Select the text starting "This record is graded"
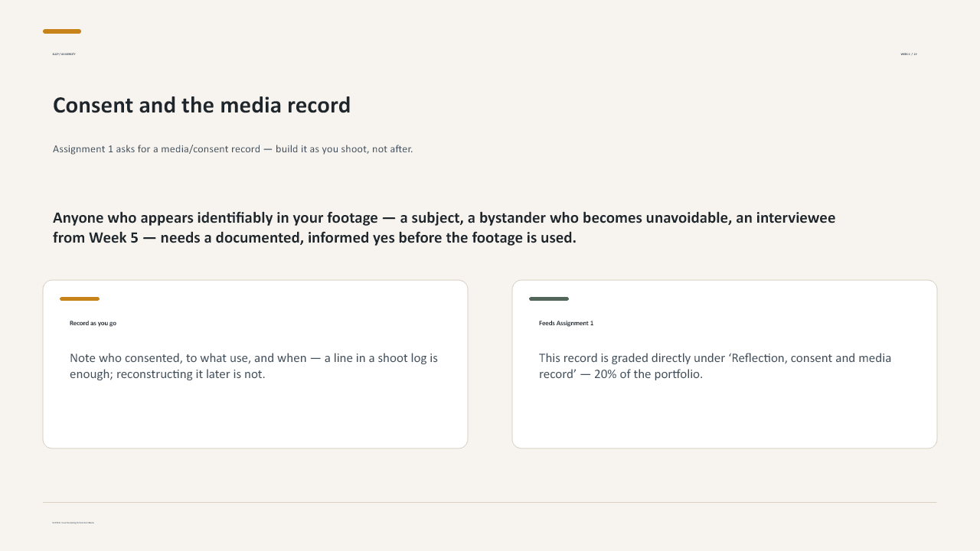980x551 pixels. [x=715, y=366]
